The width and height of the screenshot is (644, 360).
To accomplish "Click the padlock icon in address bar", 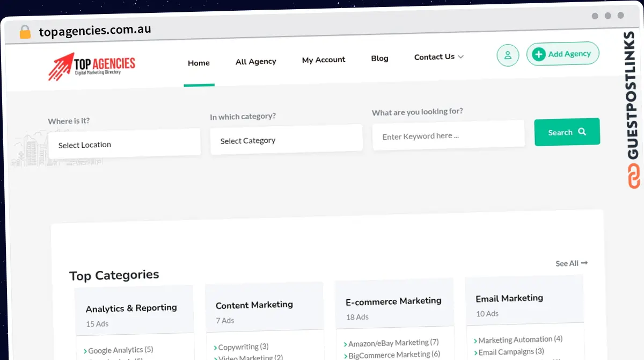I will [x=25, y=32].
